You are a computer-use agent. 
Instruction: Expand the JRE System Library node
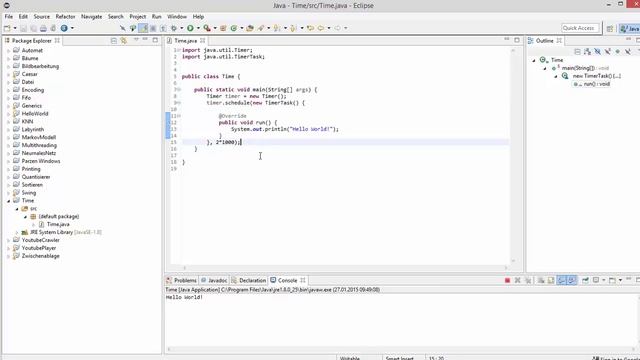[17, 232]
